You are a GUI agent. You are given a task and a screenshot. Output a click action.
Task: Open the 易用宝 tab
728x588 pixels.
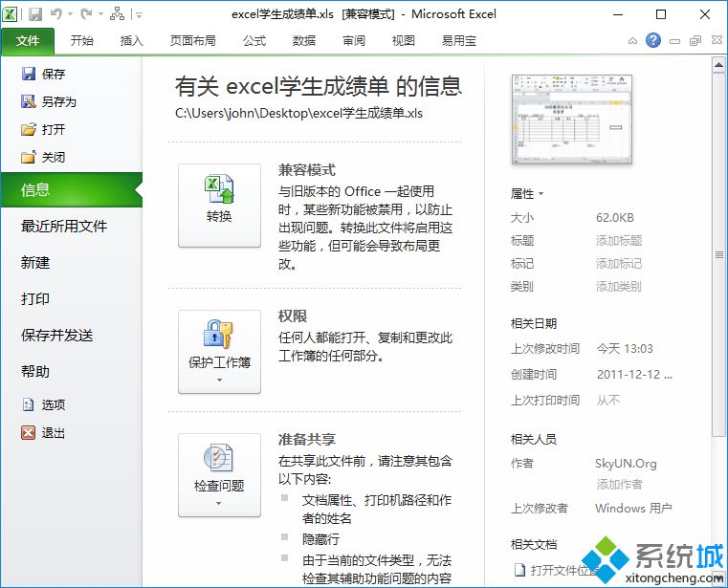pyautogui.click(x=459, y=41)
